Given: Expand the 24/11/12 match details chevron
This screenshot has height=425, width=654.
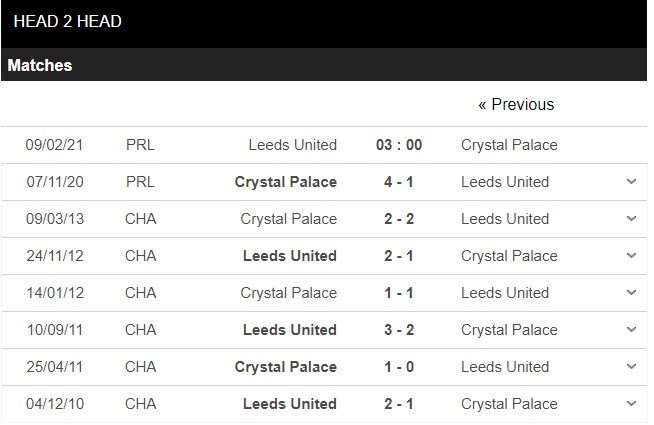Looking at the screenshot, I should click(x=630, y=256).
